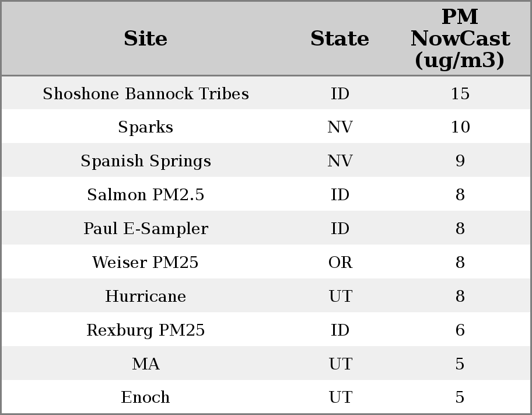Select the MA site row
The width and height of the screenshot is (532, 415).
tap(145, 364)
